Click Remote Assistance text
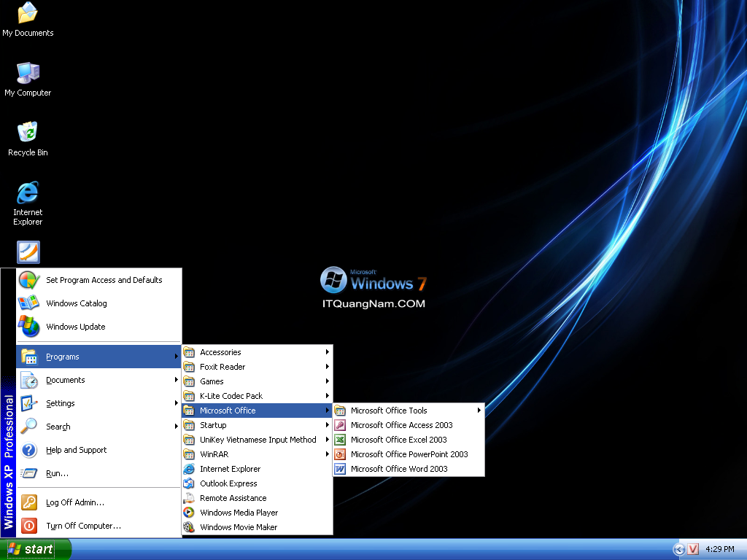The width and height of the screenshot is (747, 560). [233, 498]
